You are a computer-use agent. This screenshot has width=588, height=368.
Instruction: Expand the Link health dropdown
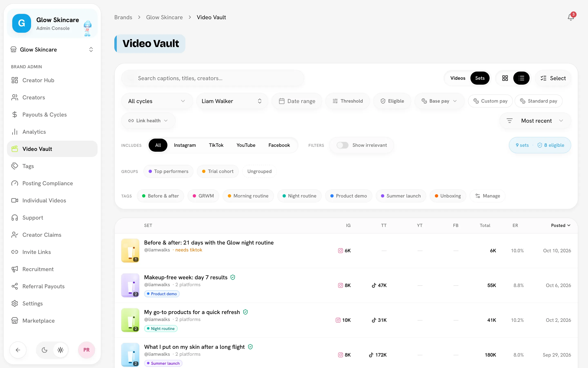click(148, 121)
